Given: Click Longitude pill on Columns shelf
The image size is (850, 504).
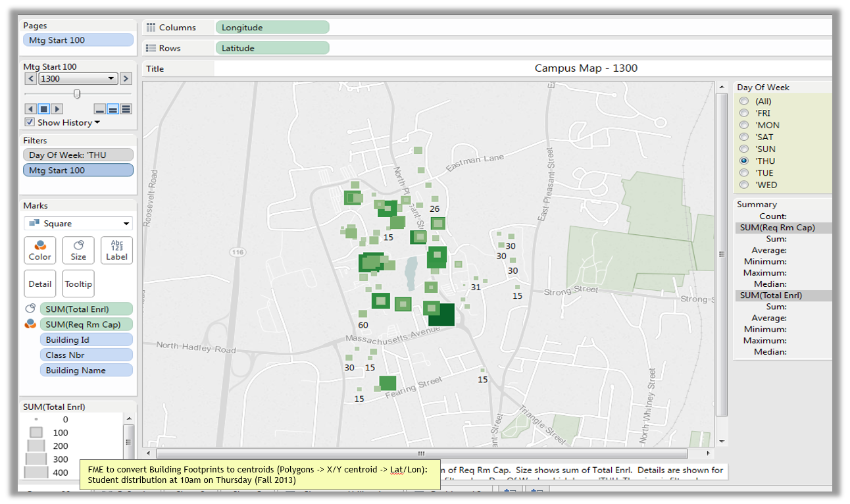Looking at the screenshot, I should tap(272, 27).
